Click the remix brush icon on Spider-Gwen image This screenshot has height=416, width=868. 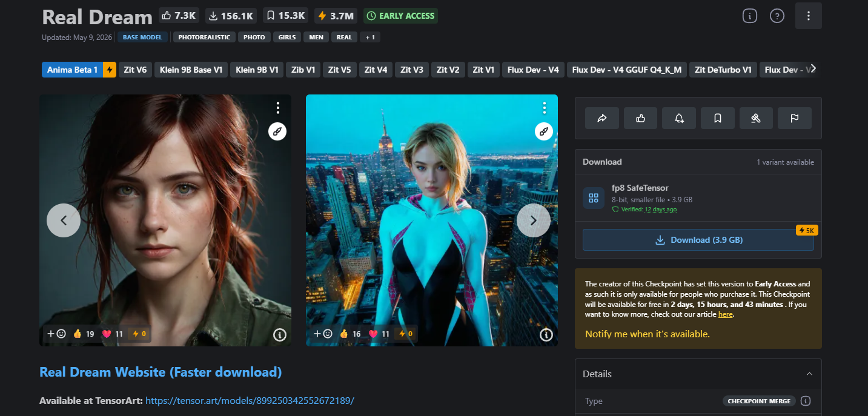pyautogui.click(x=544, y=131)
